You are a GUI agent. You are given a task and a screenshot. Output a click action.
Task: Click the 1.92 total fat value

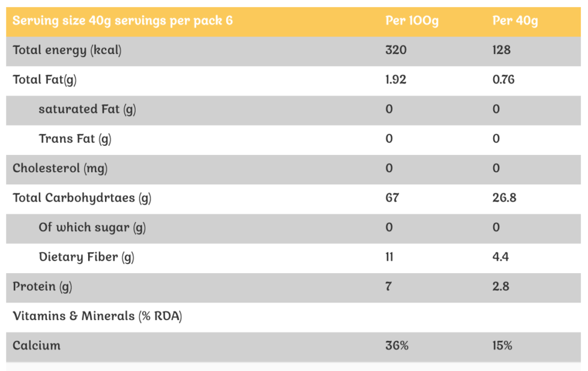tap(395, 80)
